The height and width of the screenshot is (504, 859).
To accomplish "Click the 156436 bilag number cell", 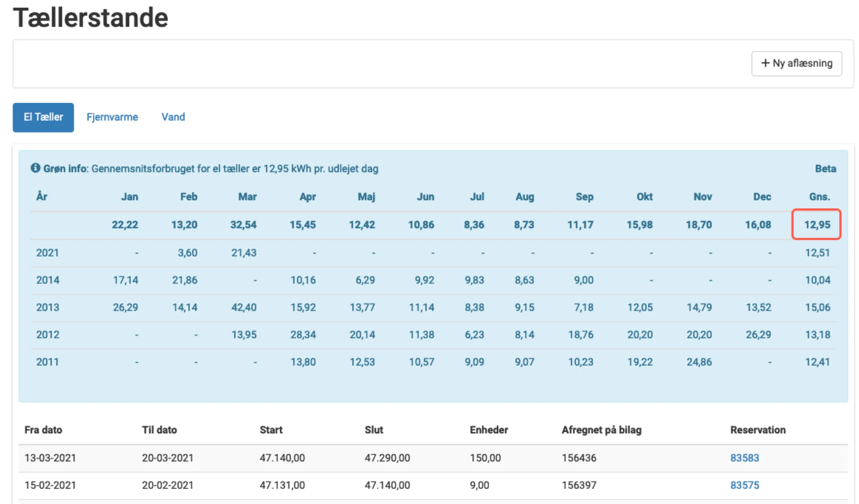I will [x=579, y=458].
